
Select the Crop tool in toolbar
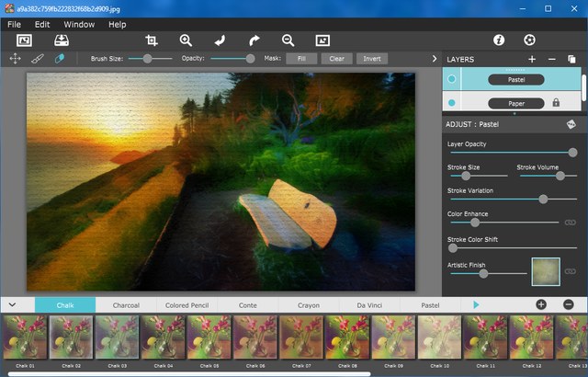click(152, 40)
